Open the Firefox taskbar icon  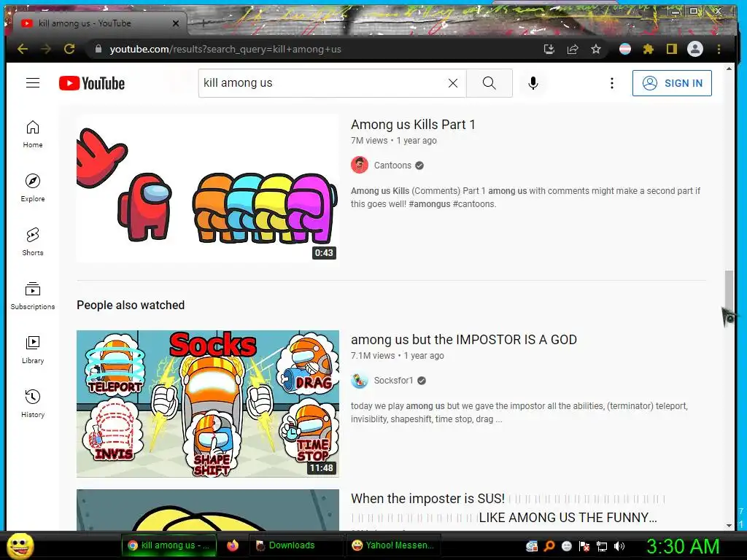click(233, 545)
